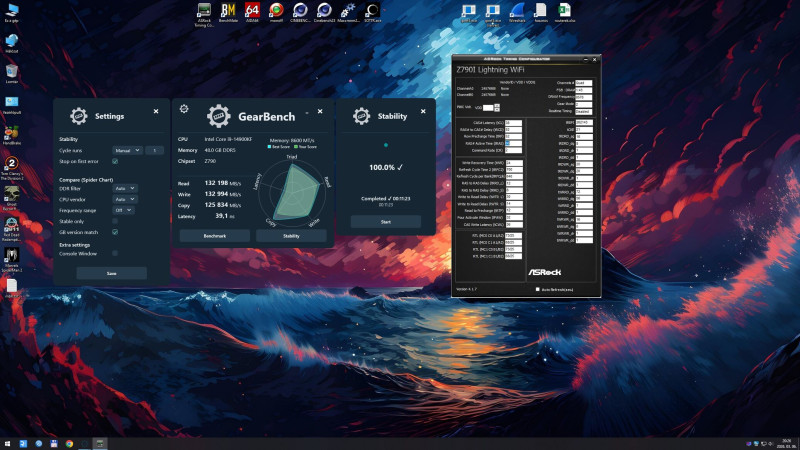Click RAS# Active Time (tRAS) value field

(x=513, y=143)
